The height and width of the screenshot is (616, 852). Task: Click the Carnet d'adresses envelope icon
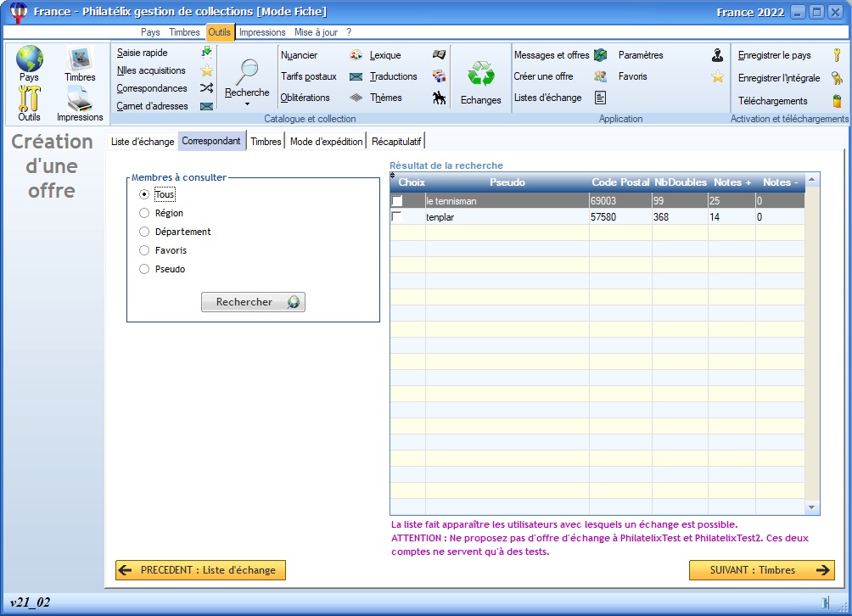point(206,106)
